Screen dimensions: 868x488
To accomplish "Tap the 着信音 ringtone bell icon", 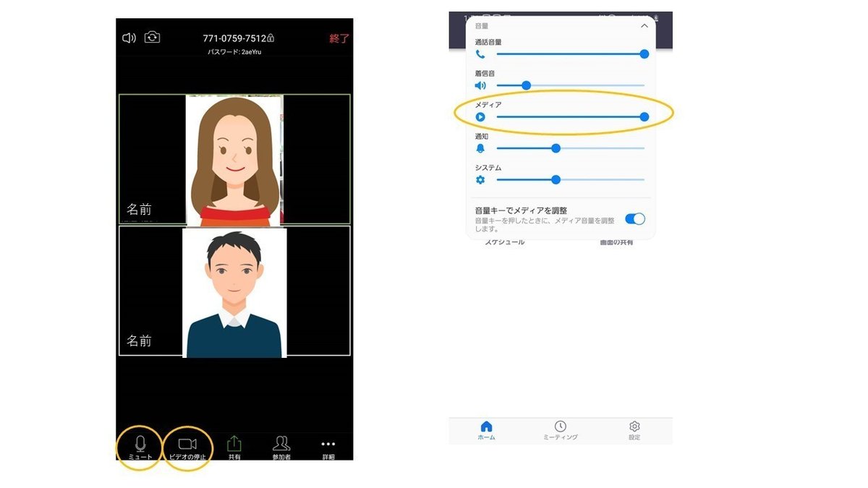I will pos(482,85).
